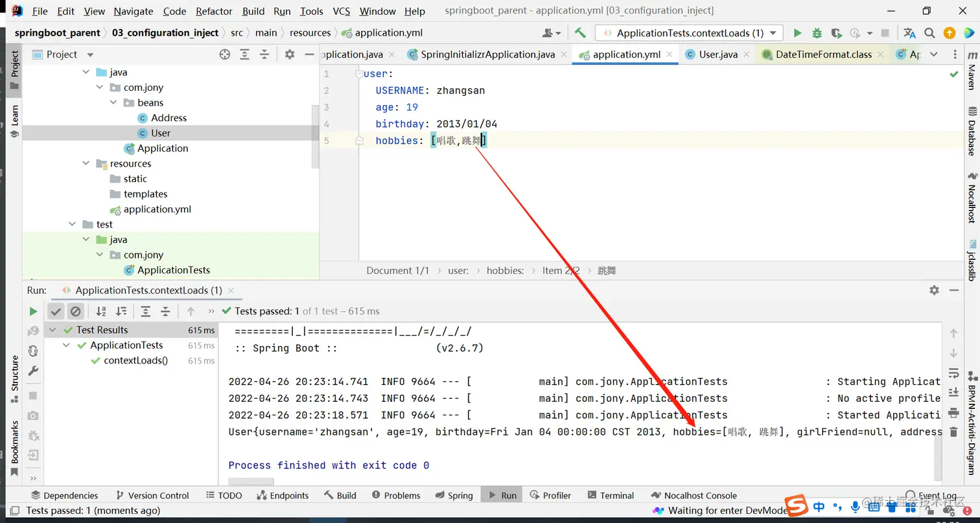Sort test results alphabetically
The image size is (980, 523).
tap(101, 311)
